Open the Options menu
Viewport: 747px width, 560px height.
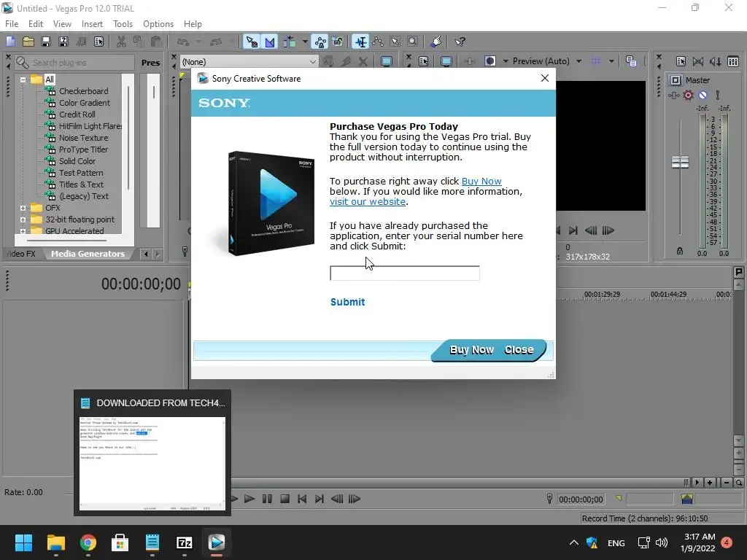click(x=158, y=24)
